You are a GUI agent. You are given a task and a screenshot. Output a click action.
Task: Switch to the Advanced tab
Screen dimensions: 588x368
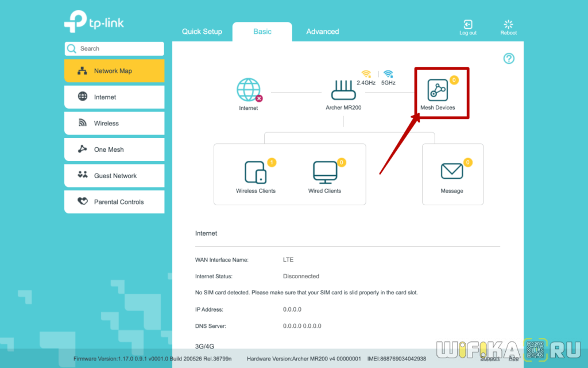tap(322, 32)
